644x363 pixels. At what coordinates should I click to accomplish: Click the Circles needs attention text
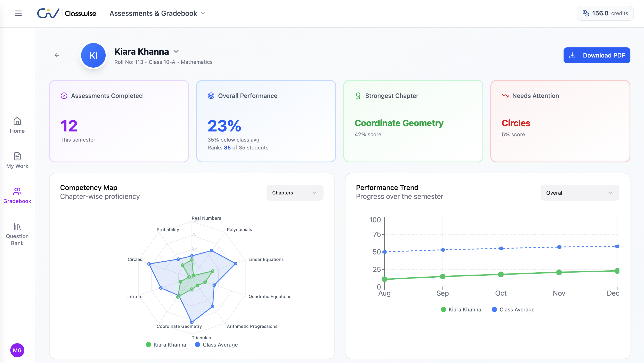click(x=516, y=123)
